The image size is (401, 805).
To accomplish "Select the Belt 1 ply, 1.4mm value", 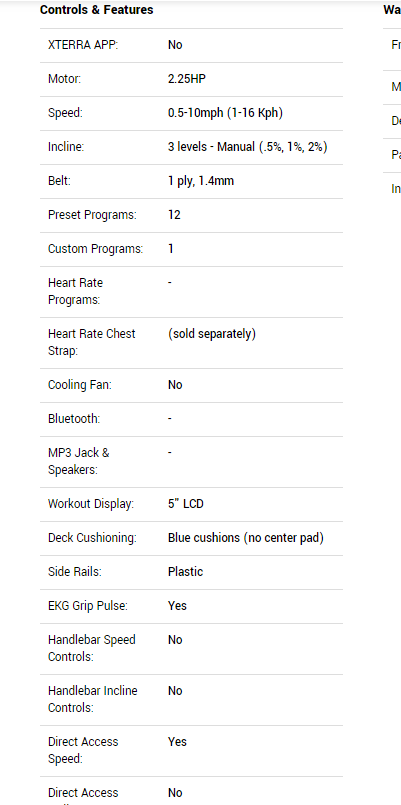I will tap(201, 181).
